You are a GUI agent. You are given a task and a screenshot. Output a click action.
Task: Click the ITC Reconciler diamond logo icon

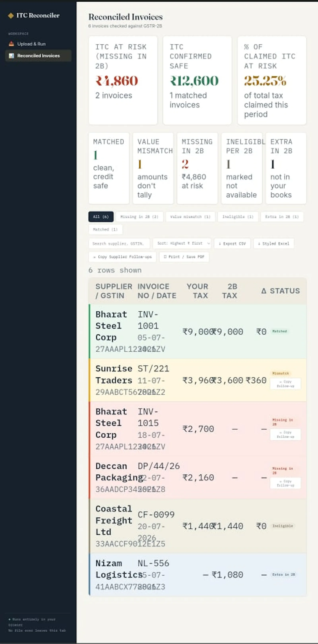[11, 16]
